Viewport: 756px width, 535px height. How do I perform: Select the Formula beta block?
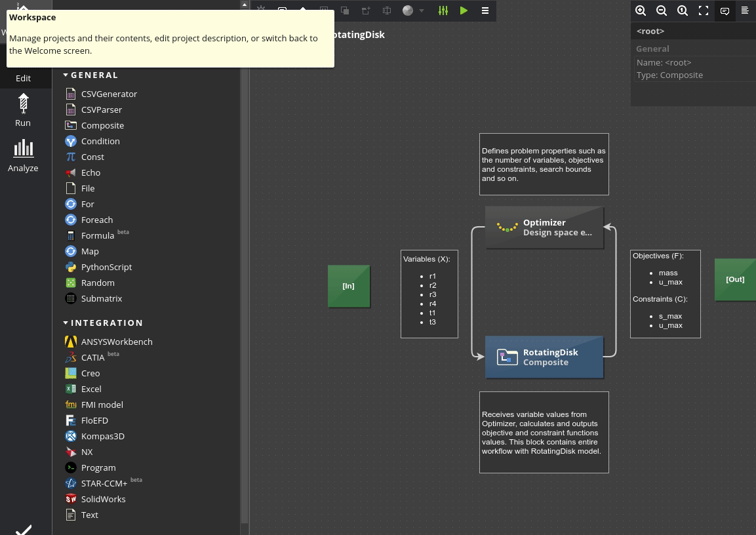[x=97, y=235]
